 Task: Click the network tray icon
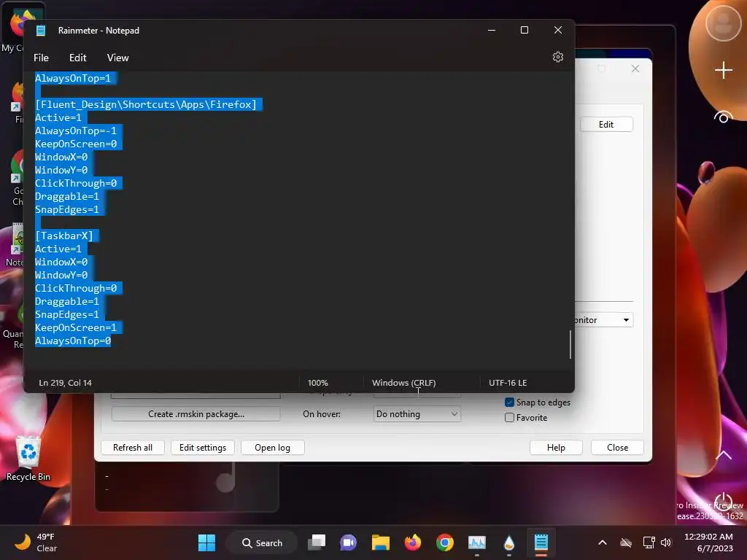(x=649, y=542)
